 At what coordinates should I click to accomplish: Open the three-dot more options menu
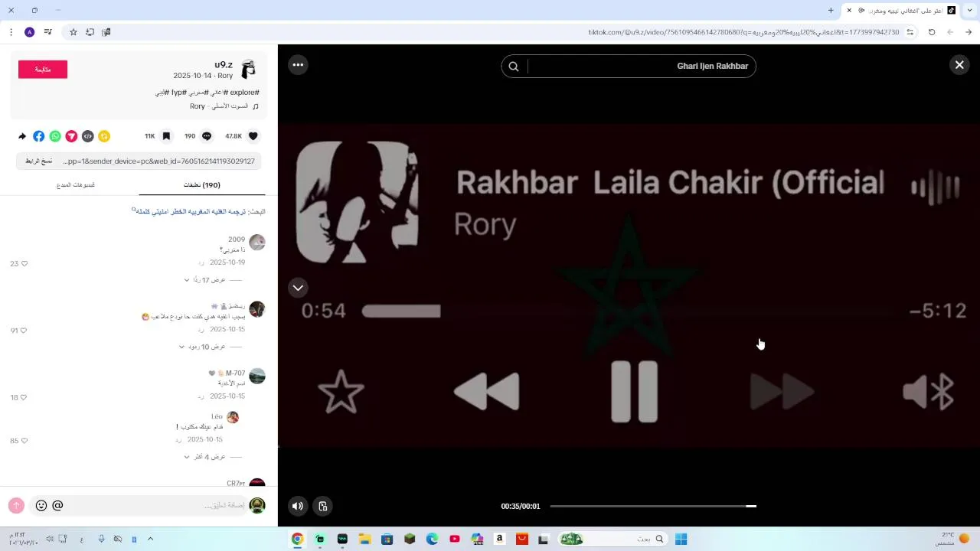point(298,65)
